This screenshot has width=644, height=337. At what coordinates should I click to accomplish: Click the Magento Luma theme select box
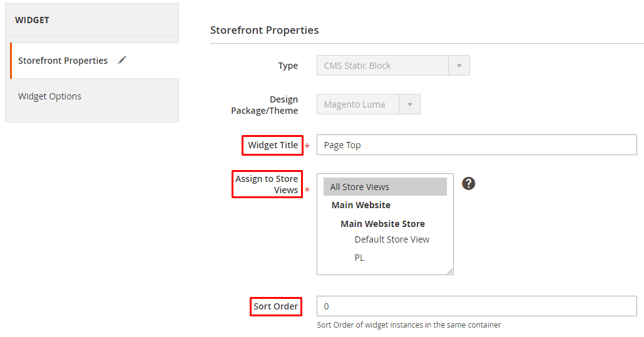[369, 104]
